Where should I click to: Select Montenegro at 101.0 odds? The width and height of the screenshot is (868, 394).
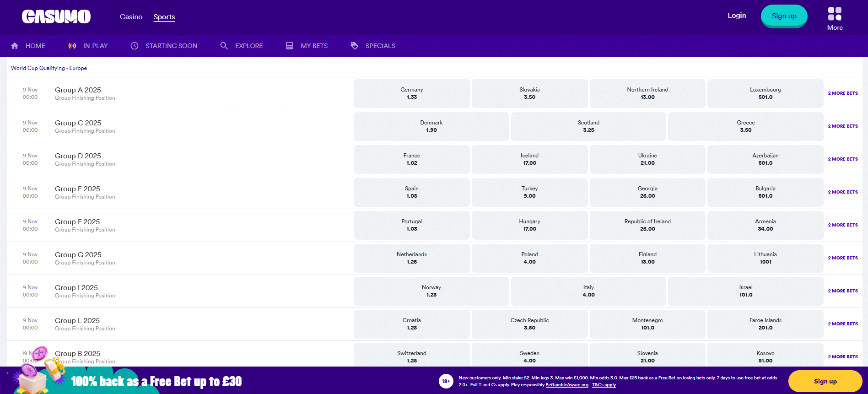click(647, 324)
